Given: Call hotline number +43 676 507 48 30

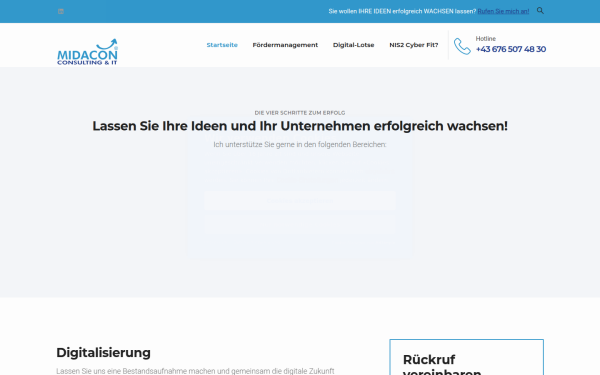Looking at the screenshot, I should coord(510,49).
